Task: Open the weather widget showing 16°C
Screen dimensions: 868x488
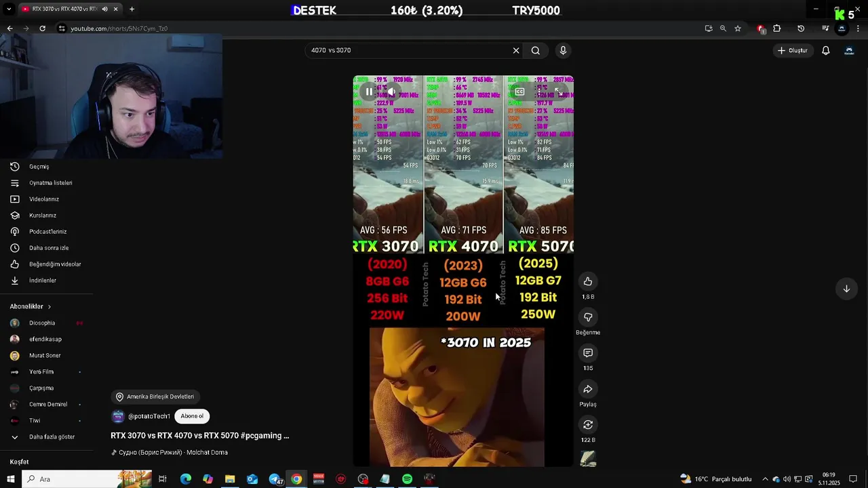Action: click(x=715, y=479)
